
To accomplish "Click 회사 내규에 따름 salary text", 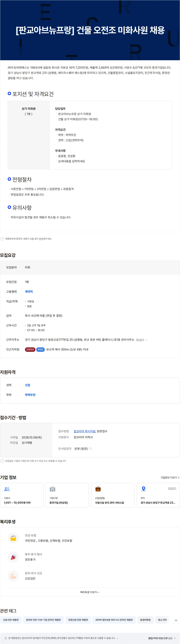I will [x=44, y=316].
